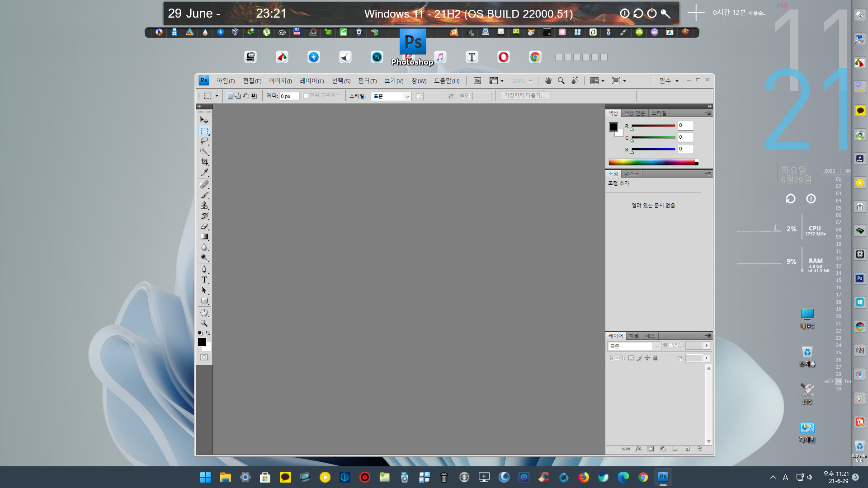The height and width of the screenshot is (488, 868).
Task: Switch to the 채널 tab
Action: point(634,336)
